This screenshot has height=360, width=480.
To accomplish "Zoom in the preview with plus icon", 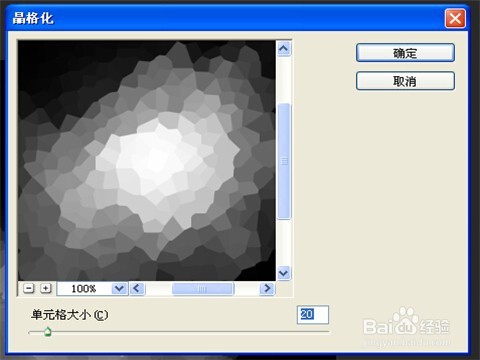I will click(46, 288).
